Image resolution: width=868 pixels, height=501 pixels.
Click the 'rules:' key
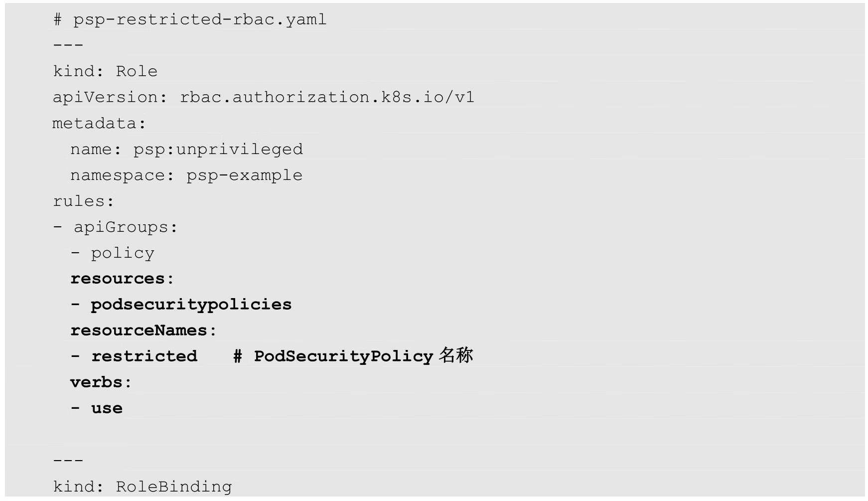coord(83,201)
